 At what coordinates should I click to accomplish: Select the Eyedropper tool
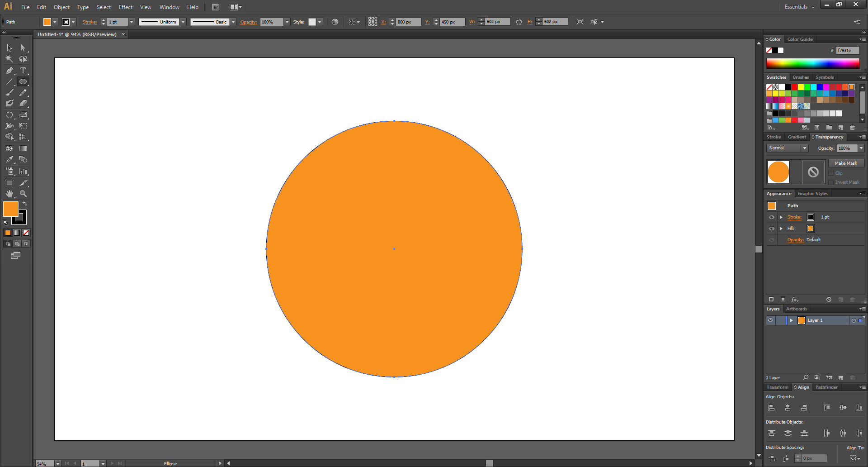9,159
